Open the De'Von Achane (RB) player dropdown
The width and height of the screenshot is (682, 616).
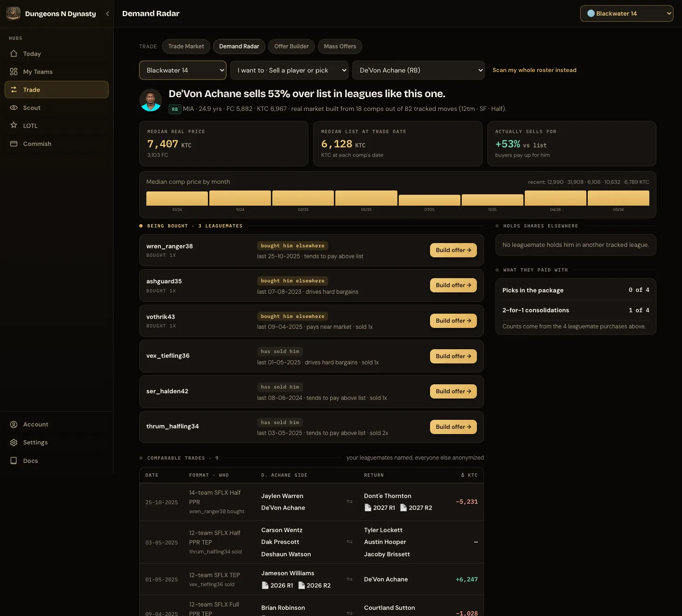pos(419,70)
